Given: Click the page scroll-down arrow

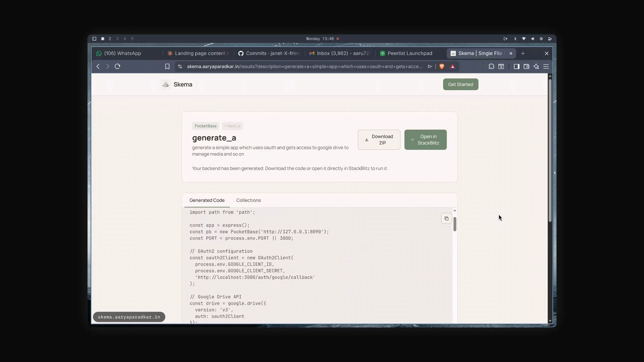Looking at the screenshot, I should point(550,321).
